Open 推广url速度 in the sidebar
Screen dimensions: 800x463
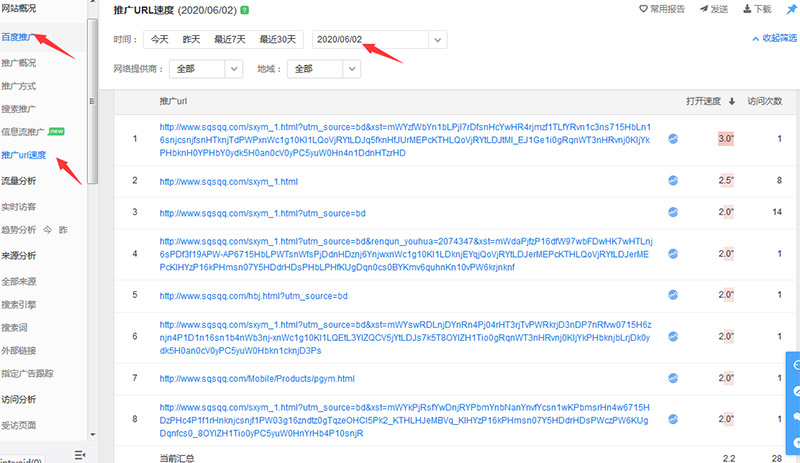tap(24, 155)
